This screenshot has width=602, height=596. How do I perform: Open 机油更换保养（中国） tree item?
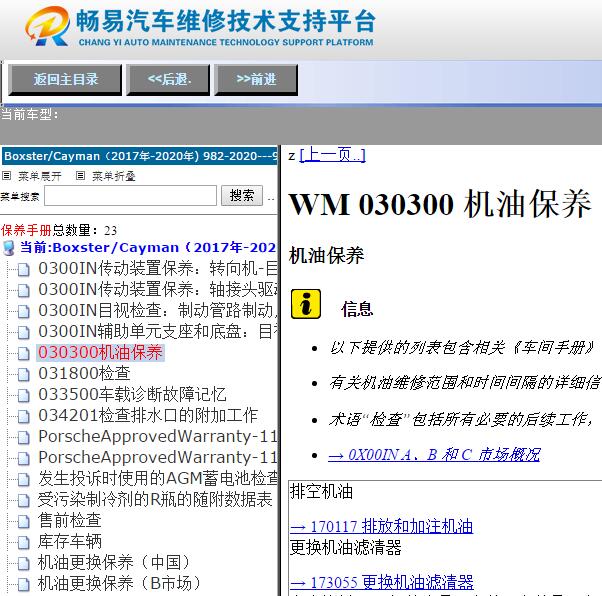tap(114, 562)
